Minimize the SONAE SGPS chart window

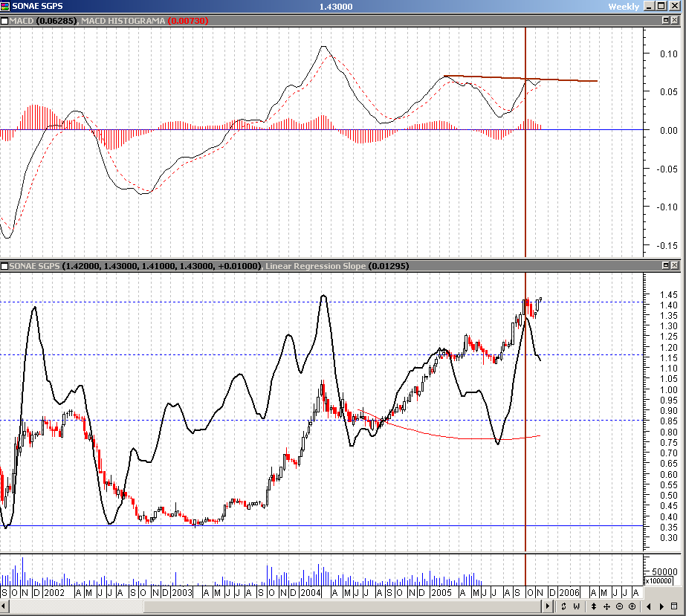[649, 6]
